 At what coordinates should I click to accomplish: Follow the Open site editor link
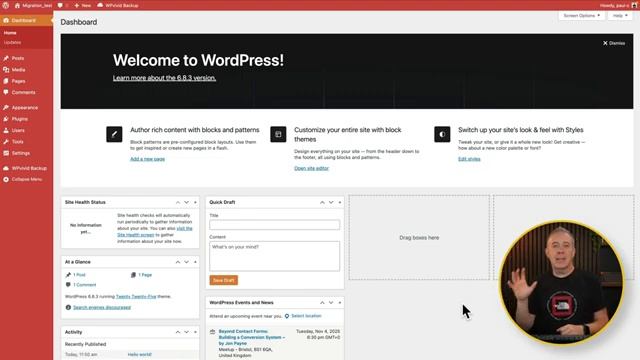(311, 168)
